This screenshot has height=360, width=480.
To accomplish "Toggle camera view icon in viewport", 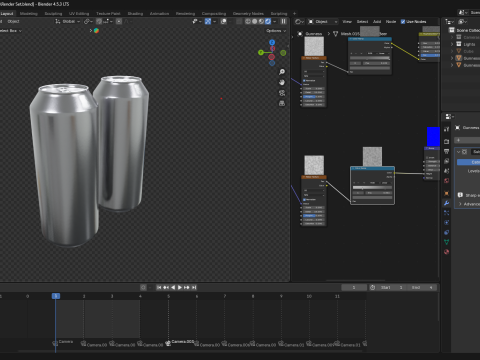I will (282, 93).
